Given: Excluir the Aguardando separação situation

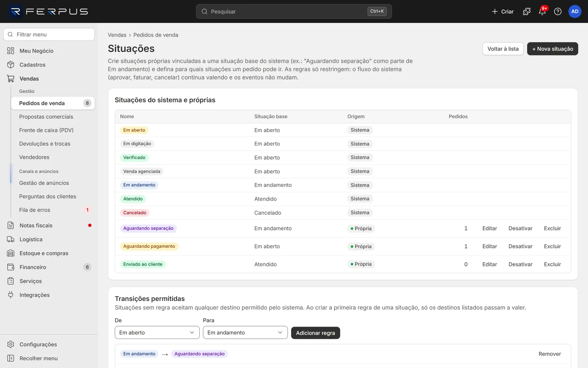Looking at the screenshot, I should click(x=552, y=229).
